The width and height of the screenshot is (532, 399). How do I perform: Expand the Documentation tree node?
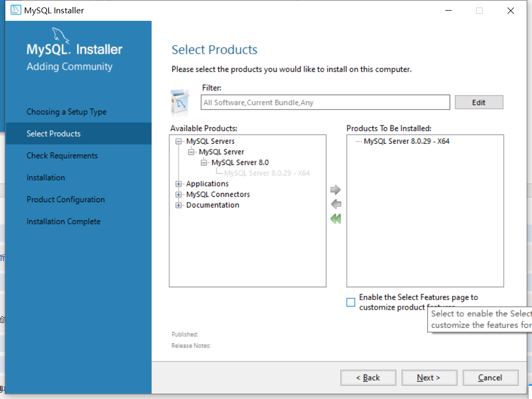(x=178, y=205)
